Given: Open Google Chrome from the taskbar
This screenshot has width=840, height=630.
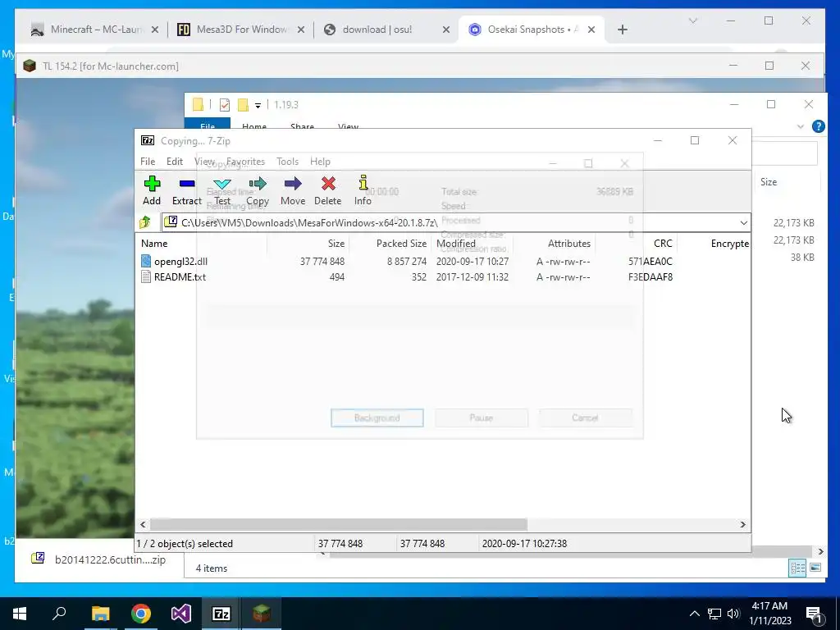Looking at the screenshot, I should (x=141, y=614).
